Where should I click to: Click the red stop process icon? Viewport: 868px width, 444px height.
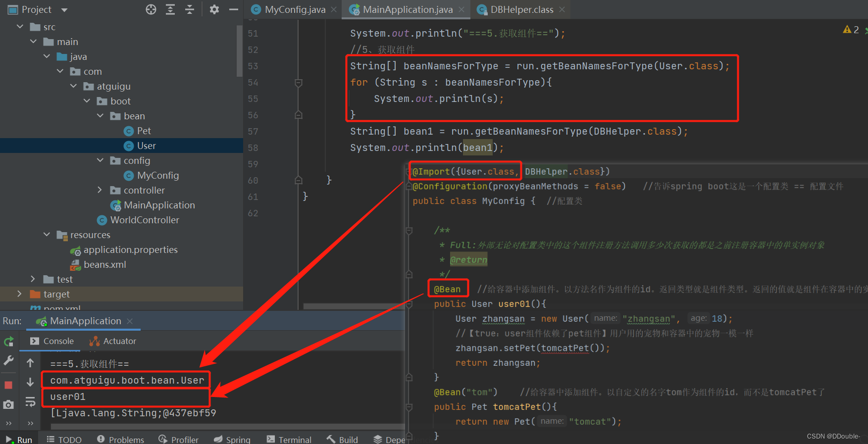(x=8, y=385)
